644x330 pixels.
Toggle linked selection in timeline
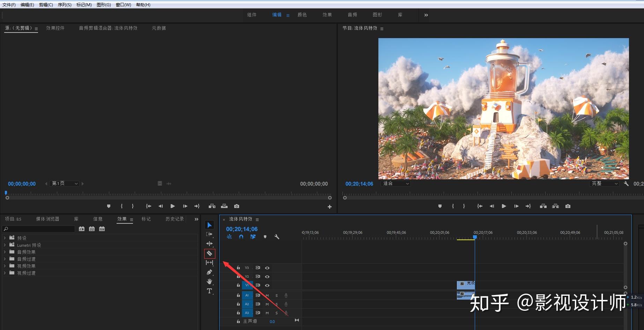(253, 237)
